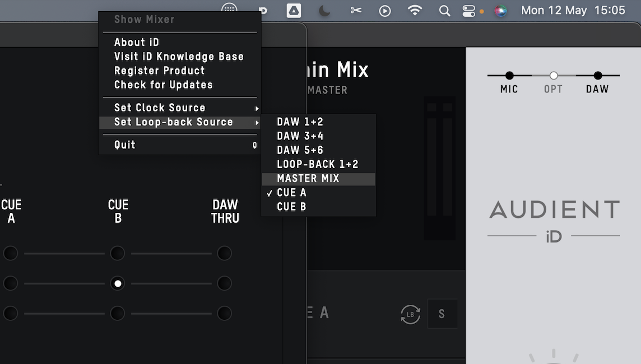Click the Audient iD menu bar icon

[263, 11]
